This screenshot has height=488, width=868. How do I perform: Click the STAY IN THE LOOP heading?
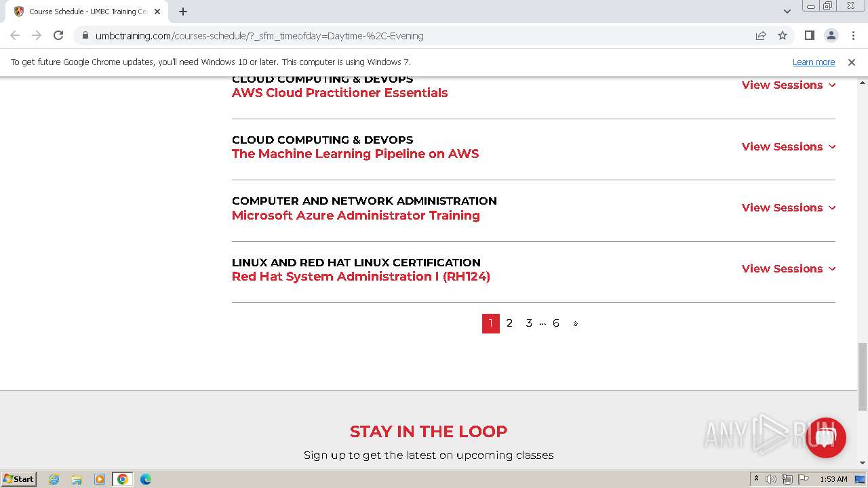pyautogui.click(x=429, y=432)
